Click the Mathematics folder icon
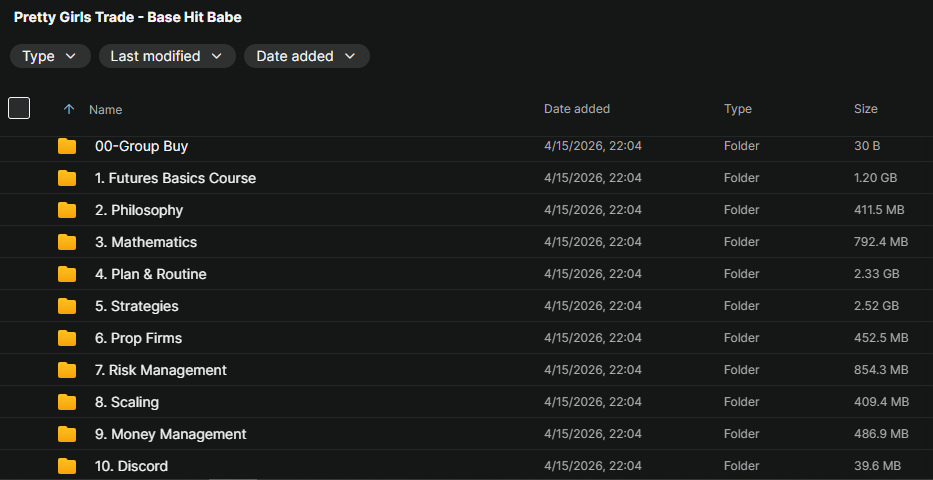The height and width of the screenshot is (480, 933). [x=67, y=242]
